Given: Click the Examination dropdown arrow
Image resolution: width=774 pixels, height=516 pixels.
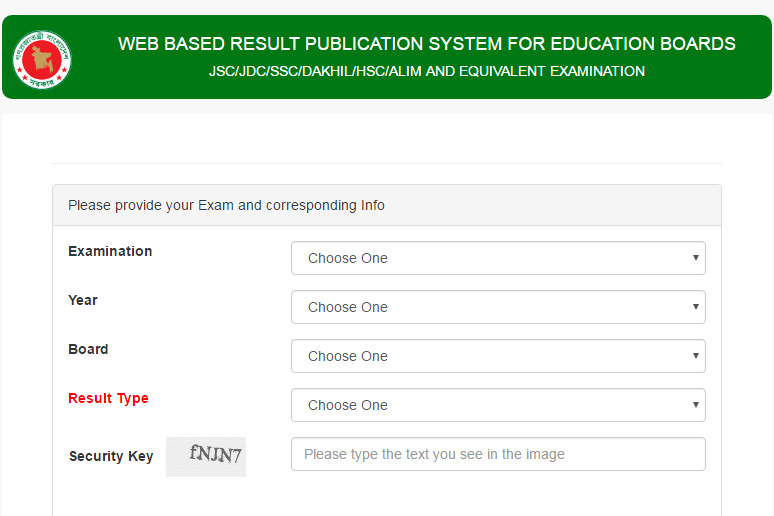Looking at the screenshot, I should [696, 258].
